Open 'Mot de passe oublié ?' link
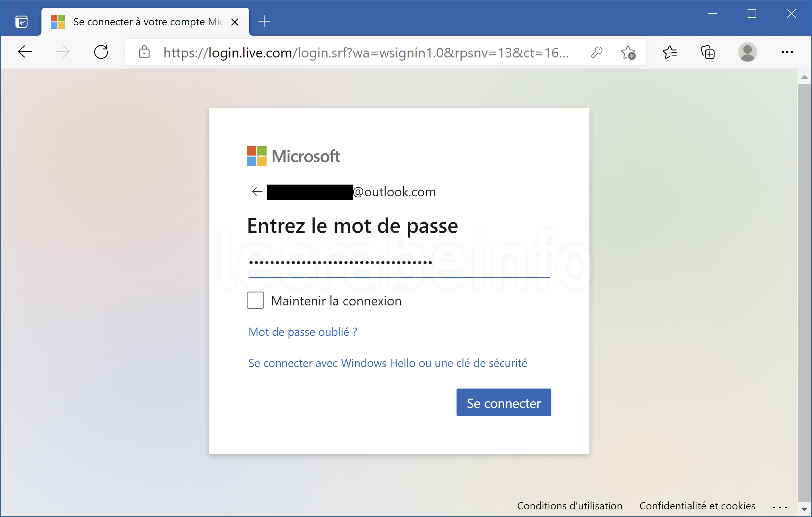This screenshot has width=812, height=517. click(303, 332)
